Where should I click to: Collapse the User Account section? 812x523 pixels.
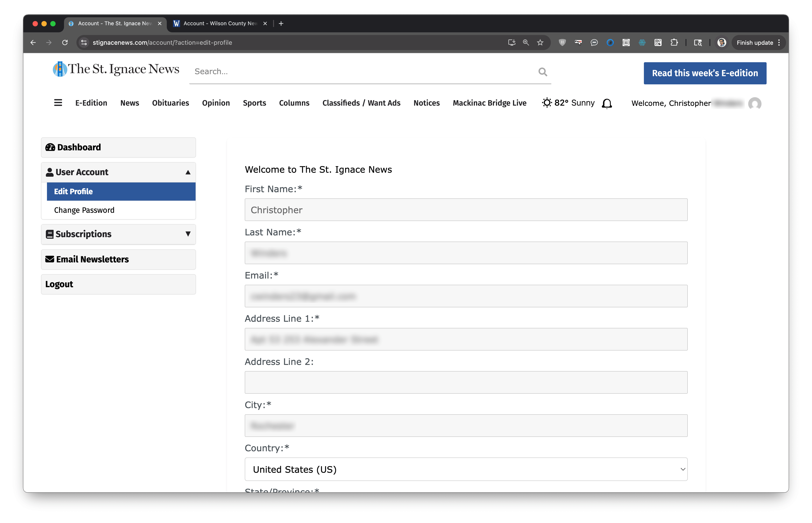tap(118, 172)
